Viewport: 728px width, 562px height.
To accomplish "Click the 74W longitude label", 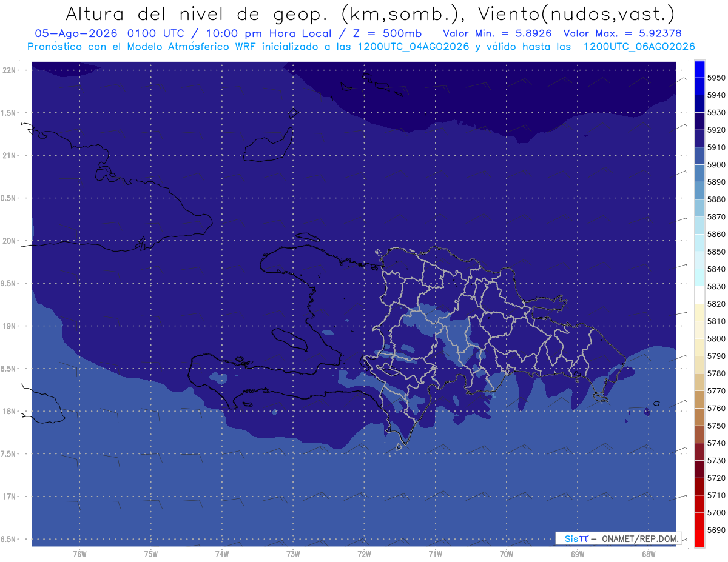I will (222, 554).
